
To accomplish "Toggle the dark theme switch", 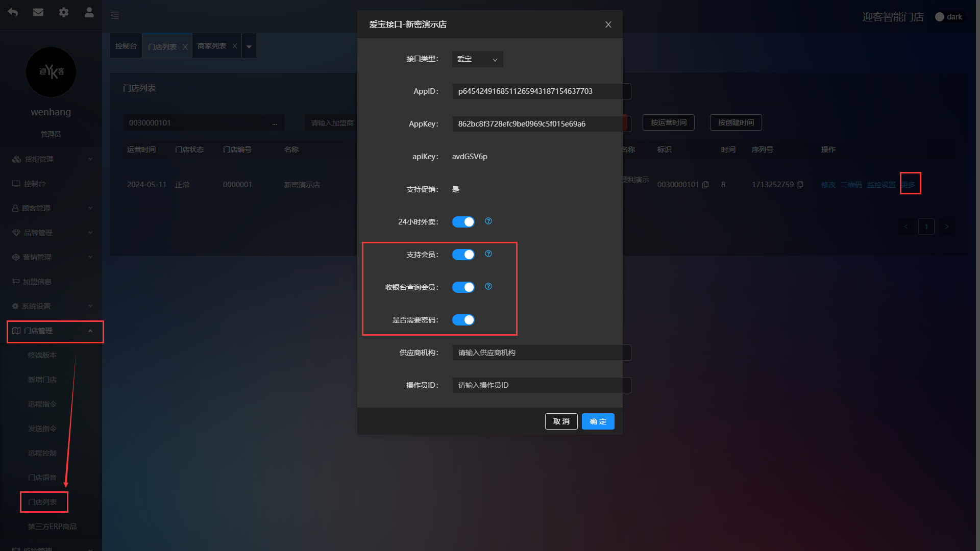I will (x=949, y=17).
